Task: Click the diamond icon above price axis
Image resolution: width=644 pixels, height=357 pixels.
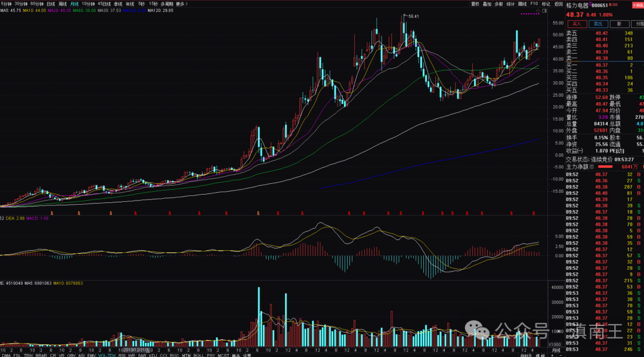Action: click(538, 10)
